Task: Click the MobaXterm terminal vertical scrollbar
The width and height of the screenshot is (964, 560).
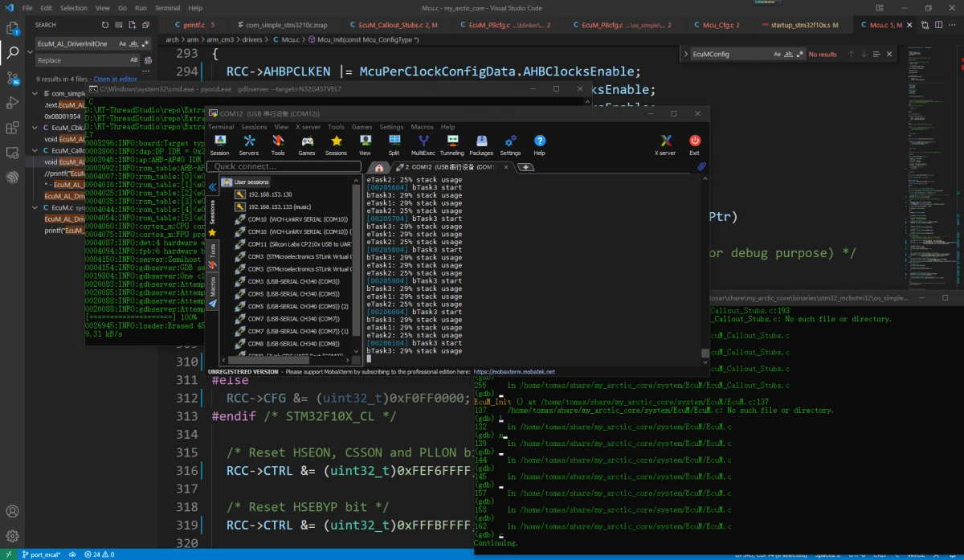Action: (x=705, y=265)
